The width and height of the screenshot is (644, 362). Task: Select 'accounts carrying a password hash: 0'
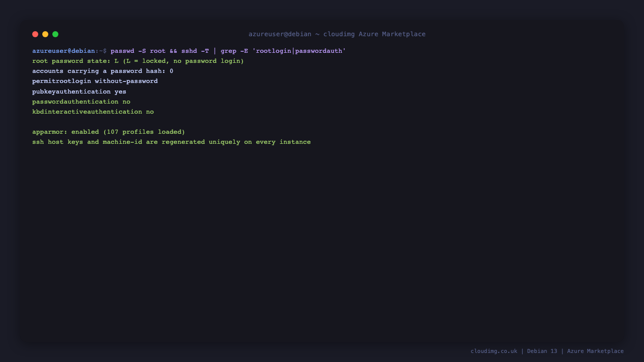point(103,71)
